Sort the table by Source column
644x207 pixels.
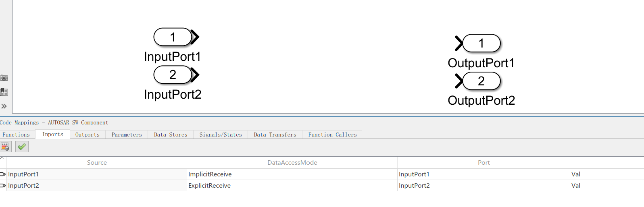[x=97, y=163]
